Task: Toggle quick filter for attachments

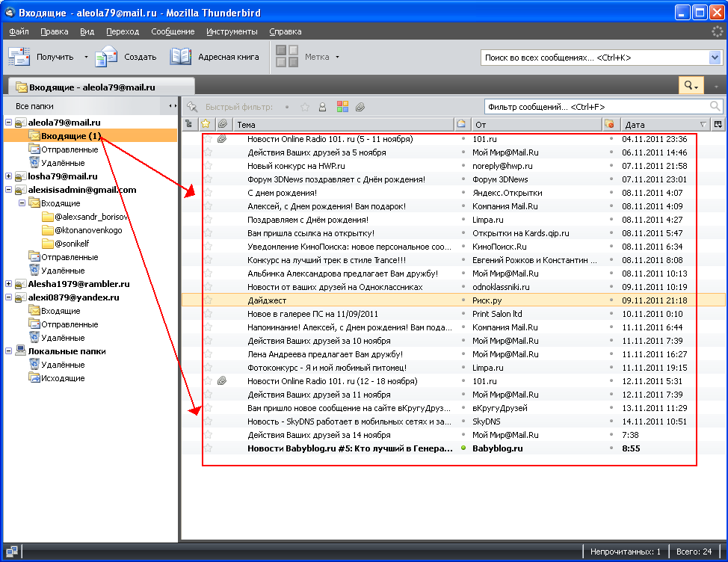Action: [360, 107]
